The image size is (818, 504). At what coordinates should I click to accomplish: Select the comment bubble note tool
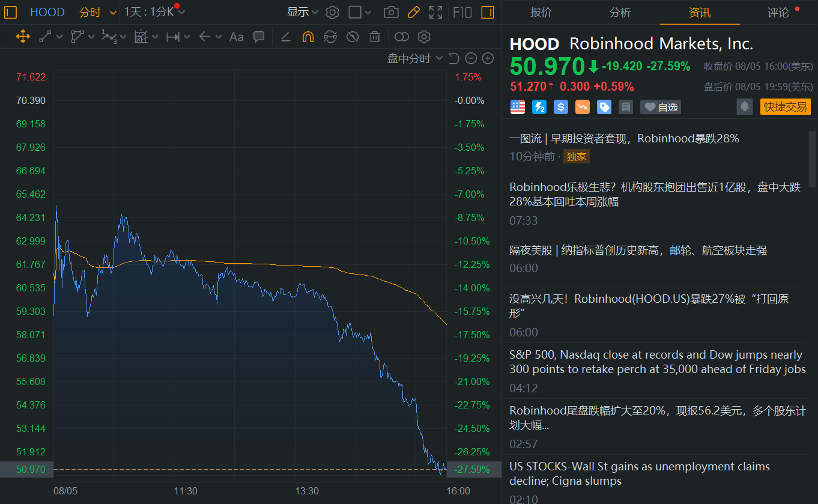[259, 37]
